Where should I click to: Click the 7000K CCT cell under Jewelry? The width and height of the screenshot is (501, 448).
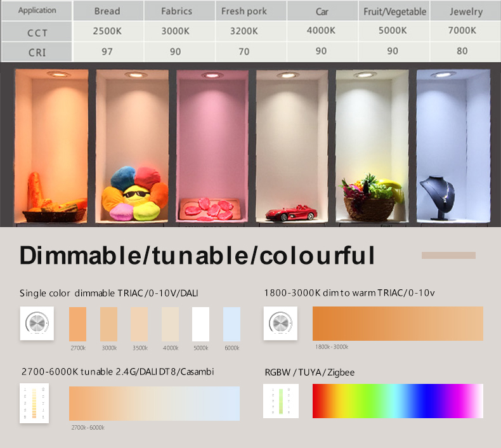click(462, 30)
